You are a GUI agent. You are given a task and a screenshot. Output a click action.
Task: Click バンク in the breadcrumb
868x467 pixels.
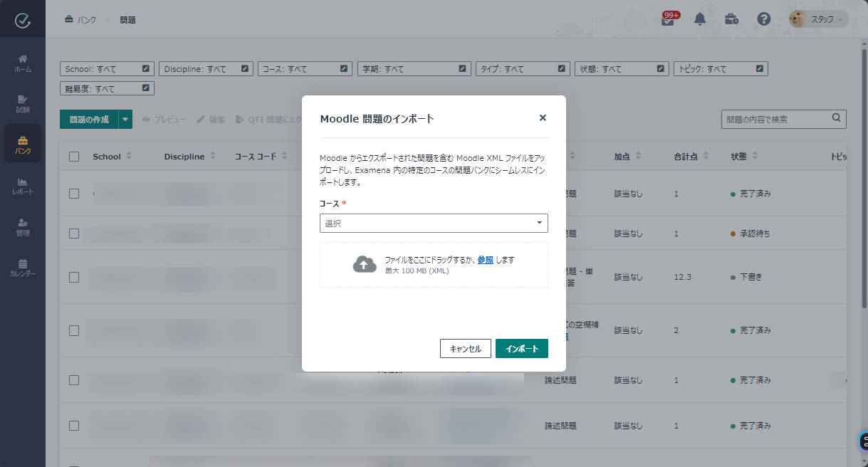click(x=80, y=20)
